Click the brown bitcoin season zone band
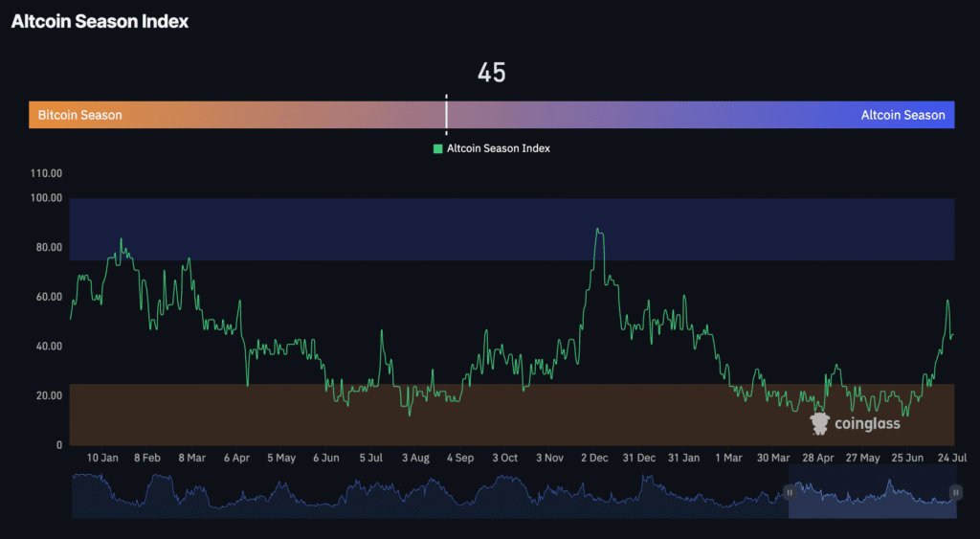The width and height of the screenshot is (980, 539). pyautogui.click(x=512, y=414)
